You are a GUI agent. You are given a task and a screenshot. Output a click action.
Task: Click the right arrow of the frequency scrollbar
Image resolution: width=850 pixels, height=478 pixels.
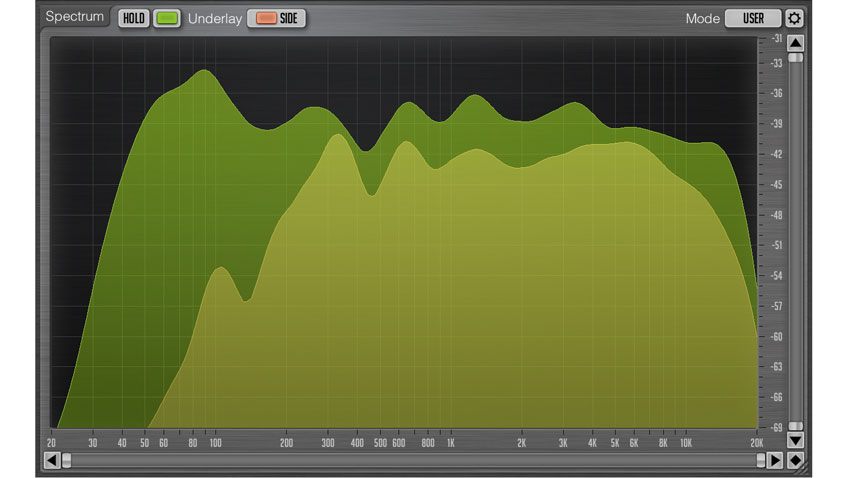[x=774, y=460]
